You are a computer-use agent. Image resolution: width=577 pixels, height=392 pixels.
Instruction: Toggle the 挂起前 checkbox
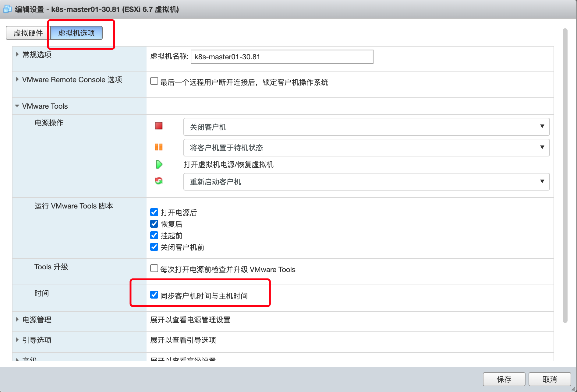click(x=154, y=235)
